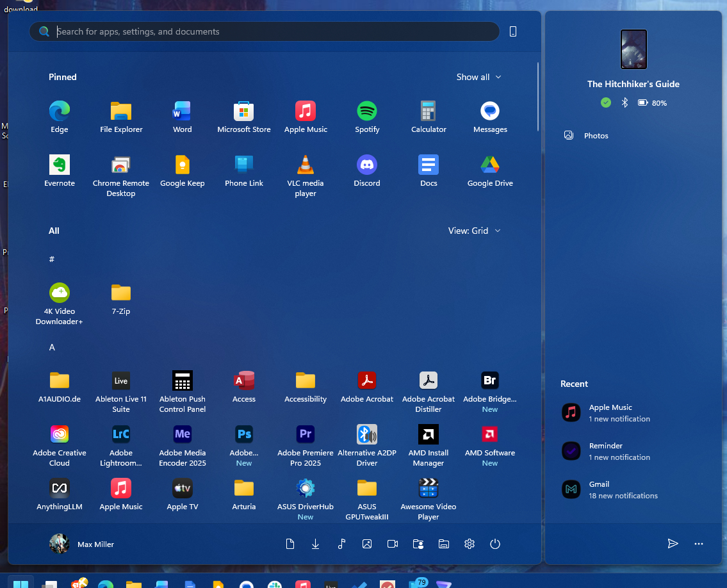
Task: Open Settings using the gear icon
Action: click(470, 544)
